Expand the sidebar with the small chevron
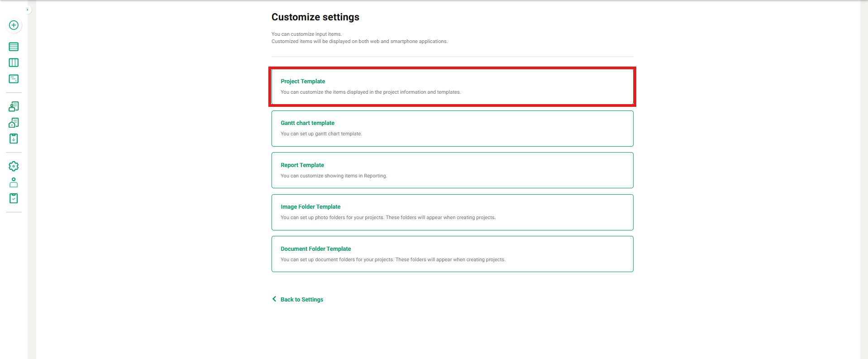Viewport: 868px width, 359px height. (28, 10)
